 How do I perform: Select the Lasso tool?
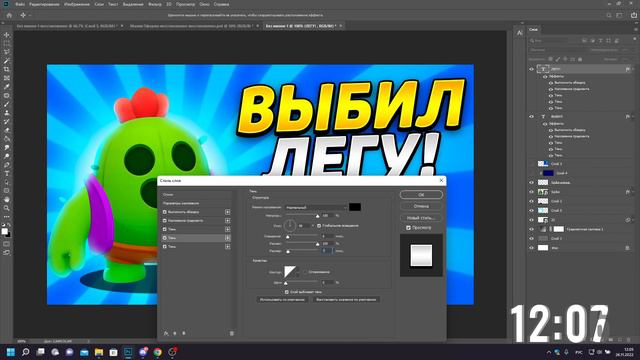point(7,52)
